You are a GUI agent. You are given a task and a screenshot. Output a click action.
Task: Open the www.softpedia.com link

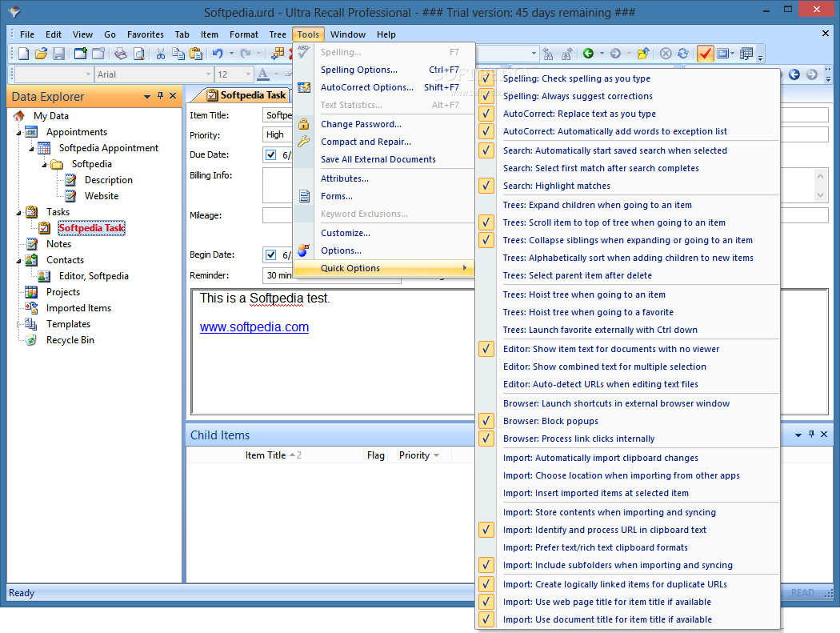click(254, 327)
